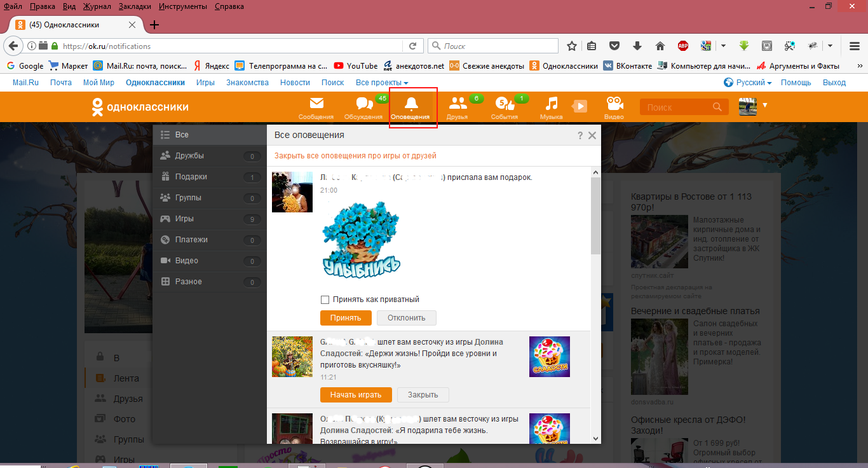Click scroll down arrow in notifications list
Viewport: 868px width, 468px height.
(595, 438)
